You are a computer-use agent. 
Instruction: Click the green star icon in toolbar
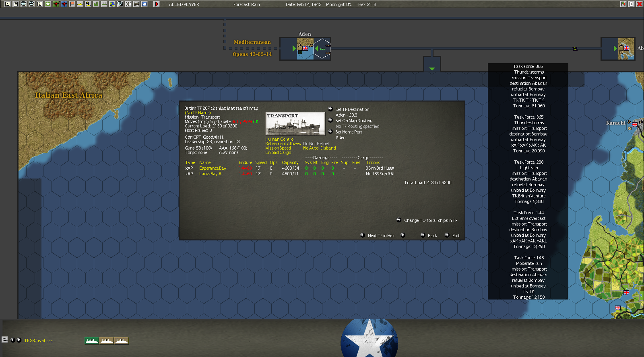(48, 4)
